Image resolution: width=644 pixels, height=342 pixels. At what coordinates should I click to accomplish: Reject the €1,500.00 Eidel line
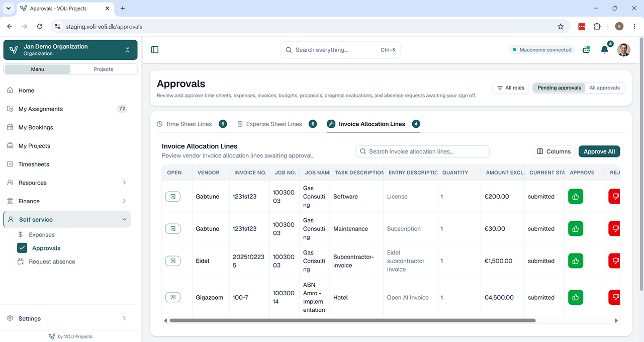point(614,261)
